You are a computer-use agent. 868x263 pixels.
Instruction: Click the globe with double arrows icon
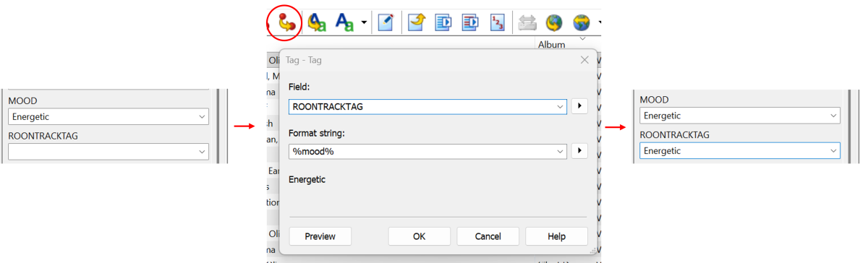(581, 22)
